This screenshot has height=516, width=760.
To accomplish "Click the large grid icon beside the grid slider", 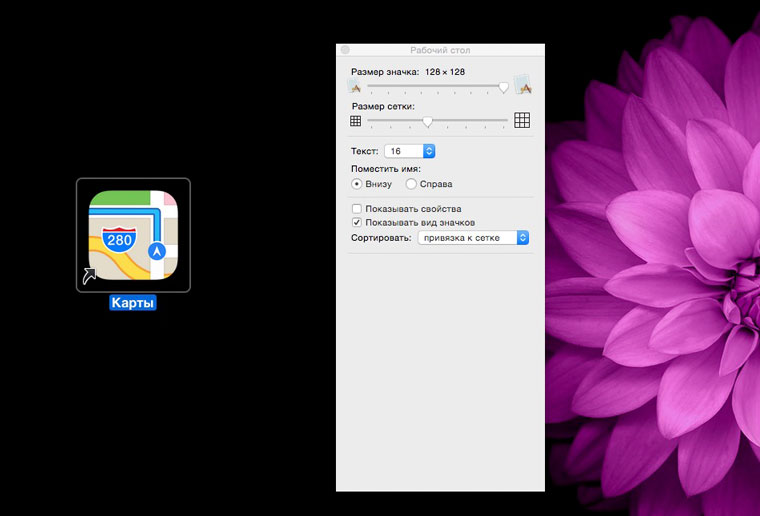I will pos(522,121).
